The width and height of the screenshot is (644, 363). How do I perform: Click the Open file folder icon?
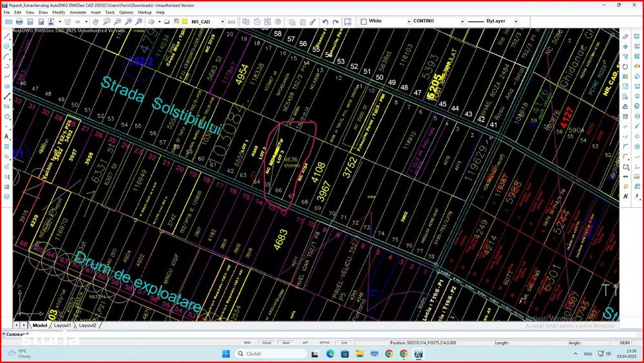coord(8,21)
